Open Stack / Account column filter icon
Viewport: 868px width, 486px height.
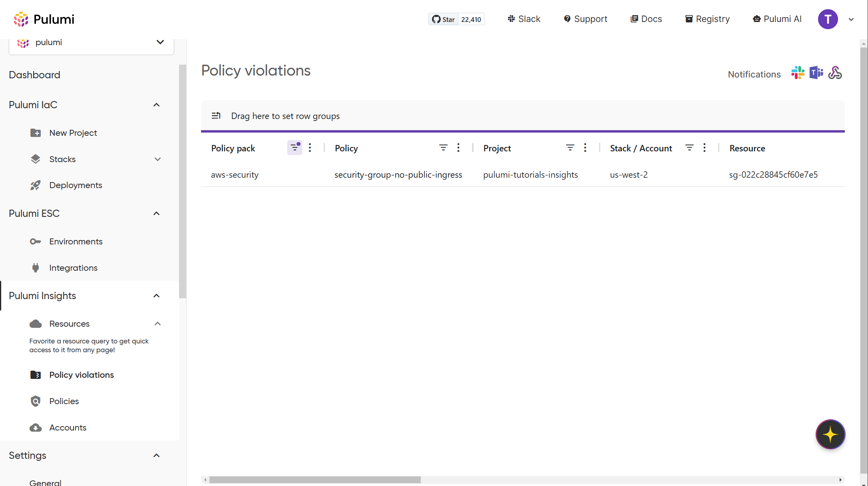coord(689,148)
